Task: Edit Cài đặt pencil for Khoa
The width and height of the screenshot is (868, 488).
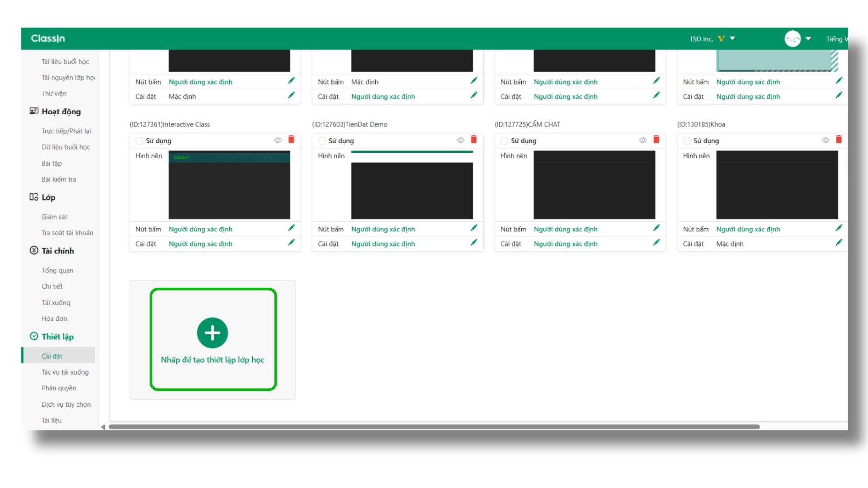Action: click(839, 243)
